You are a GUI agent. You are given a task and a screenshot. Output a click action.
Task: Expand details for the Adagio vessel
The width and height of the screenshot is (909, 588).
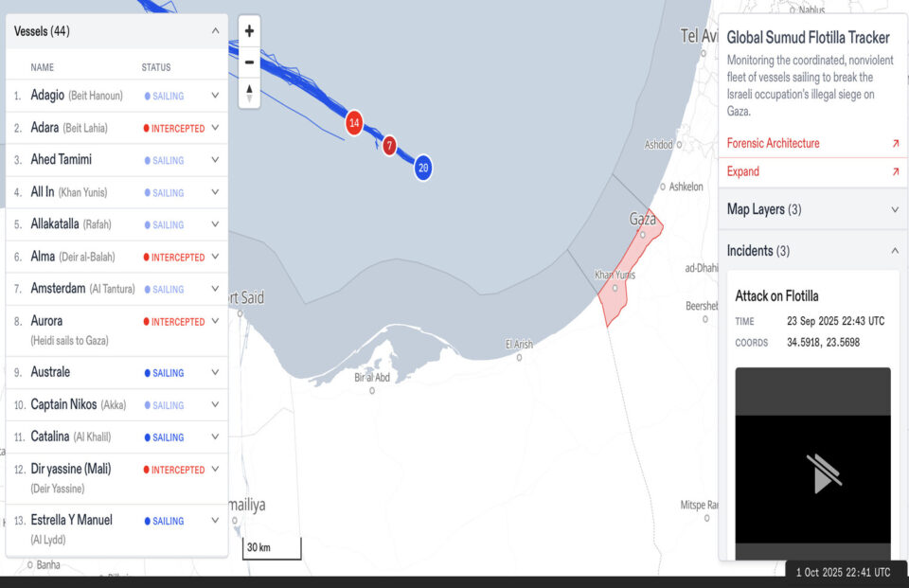tap(215, 96)
